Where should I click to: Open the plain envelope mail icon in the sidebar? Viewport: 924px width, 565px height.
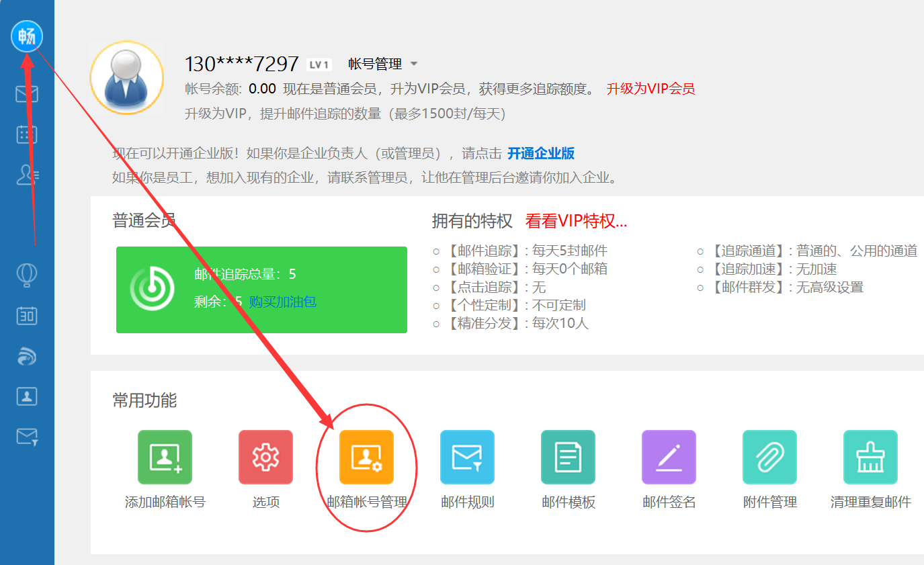pyautogui.click(x=27, y=93)
